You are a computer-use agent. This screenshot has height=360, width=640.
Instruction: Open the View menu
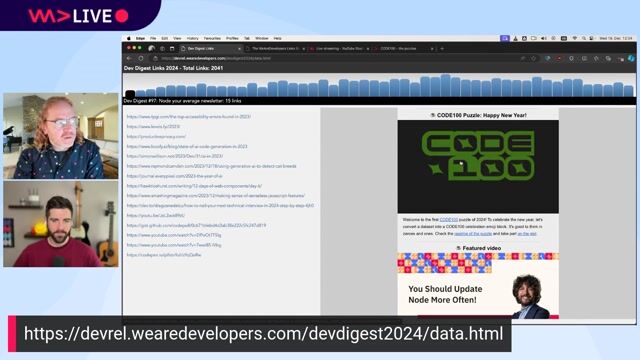click(x=177, y=38)
